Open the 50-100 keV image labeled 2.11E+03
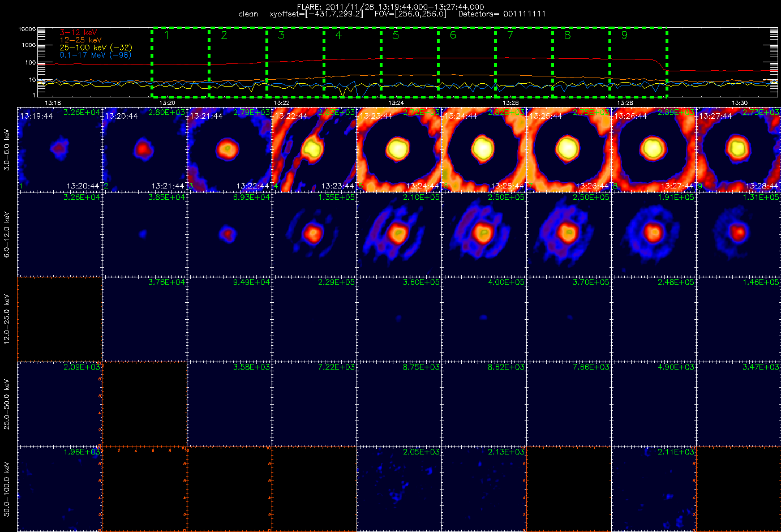This screenshot has height=532, width=781. (x=654, y=489)
